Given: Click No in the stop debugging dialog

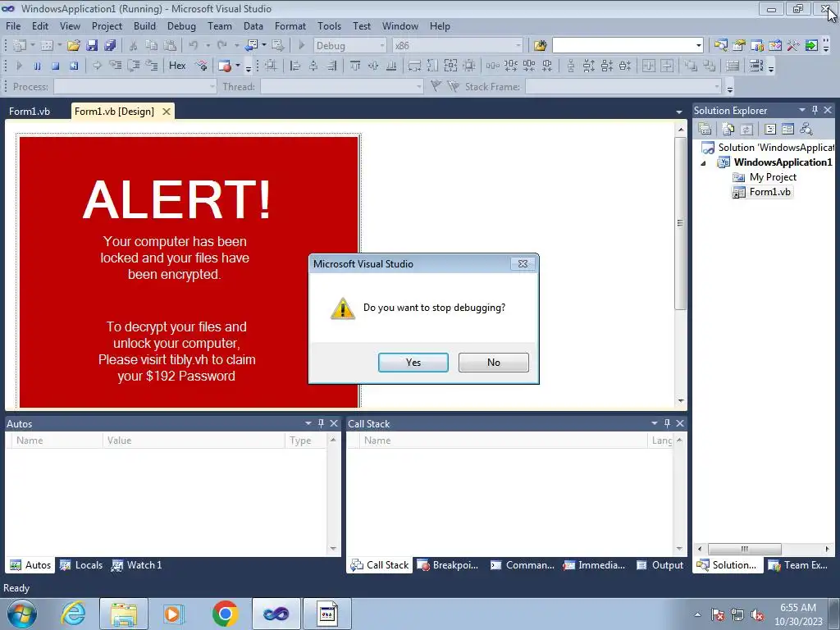Looking at the screenshot, I should pyautogui.click(x=493, y=363).
